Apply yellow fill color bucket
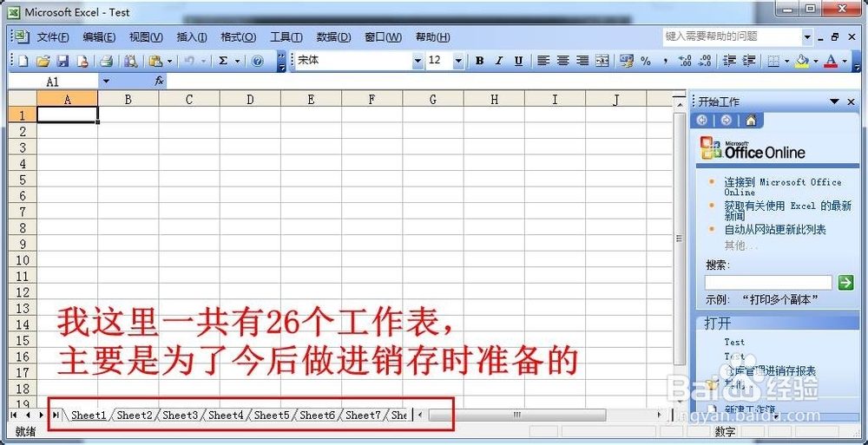This screenshot has height=445, width=868. pos(801,61)
